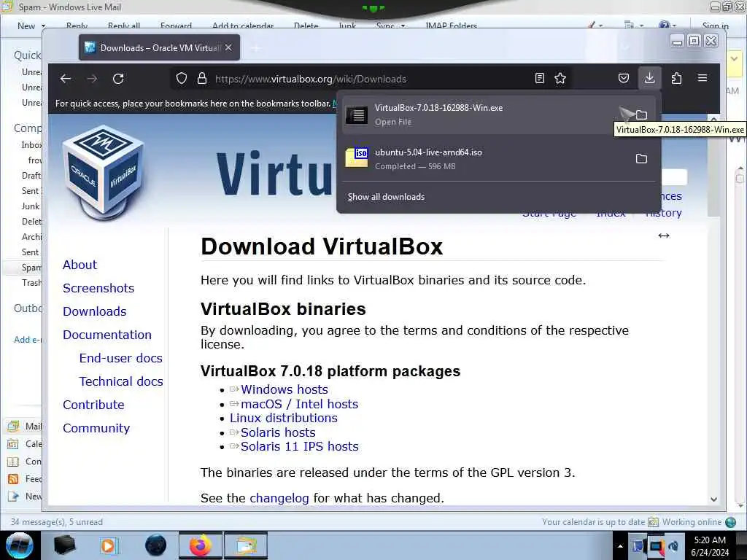Select the Downloads – Oracle VM VirtualBox tab
Screen dimensions: 747x560
159,47
